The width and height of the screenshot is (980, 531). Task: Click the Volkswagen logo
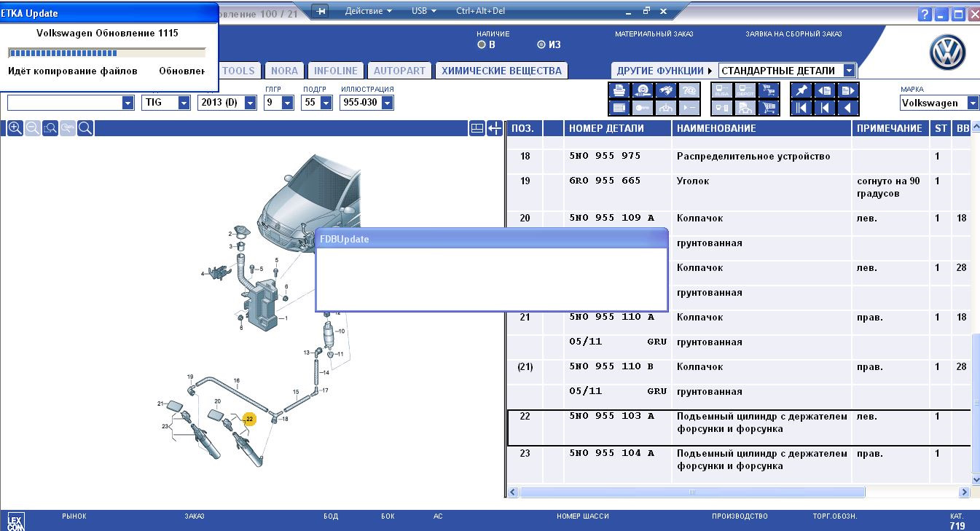click(x=947, y=53)
